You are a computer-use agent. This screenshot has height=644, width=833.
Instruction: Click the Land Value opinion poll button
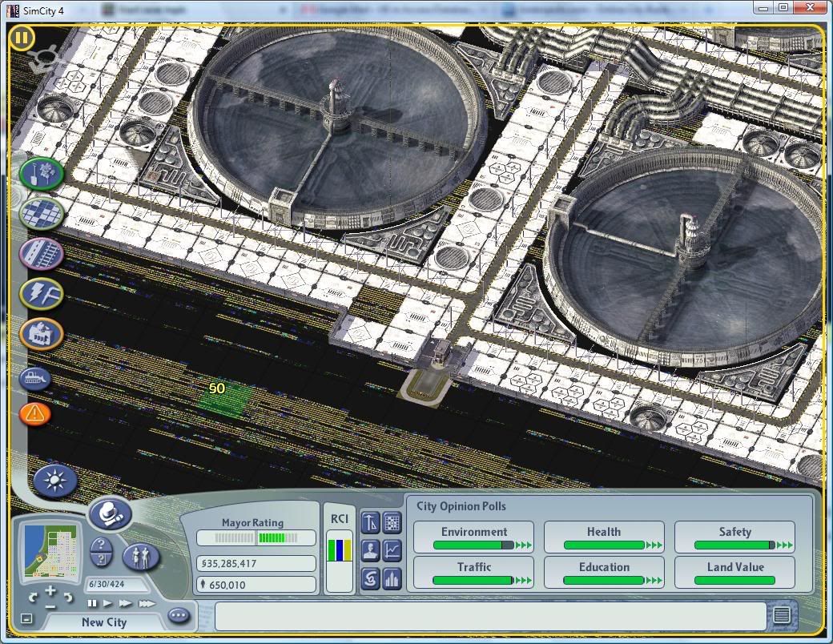[734, 572]
